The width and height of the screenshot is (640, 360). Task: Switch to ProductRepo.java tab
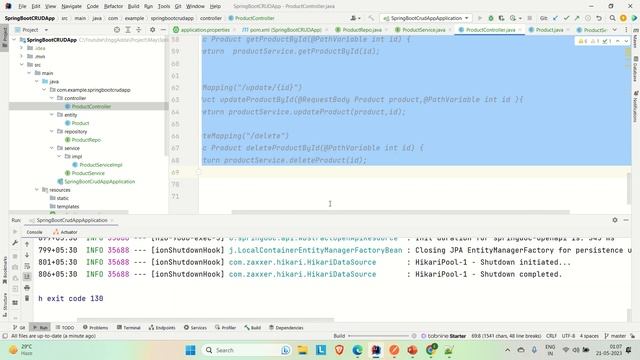click(361, 30)
